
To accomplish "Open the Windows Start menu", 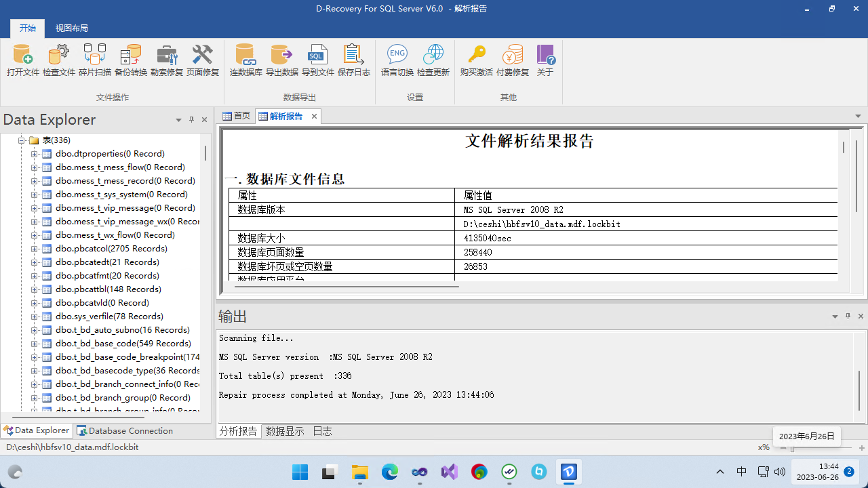I will (300, 472).
